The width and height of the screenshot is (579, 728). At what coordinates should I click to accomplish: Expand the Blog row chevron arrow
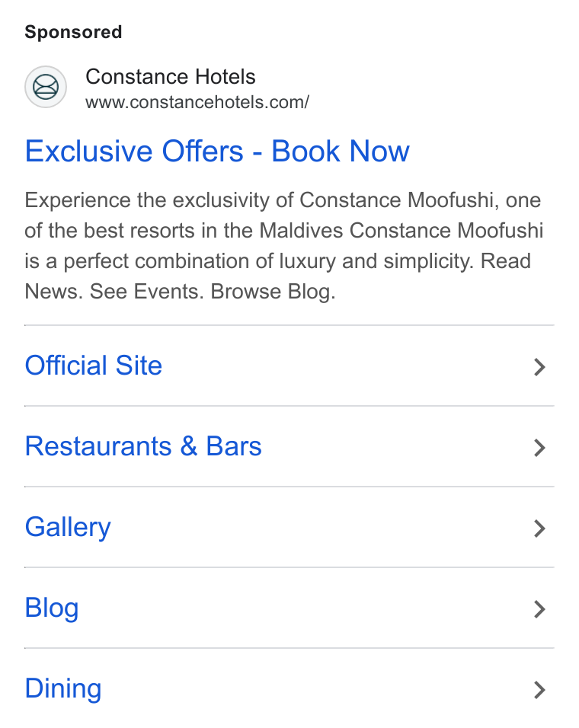pos(539,609)
